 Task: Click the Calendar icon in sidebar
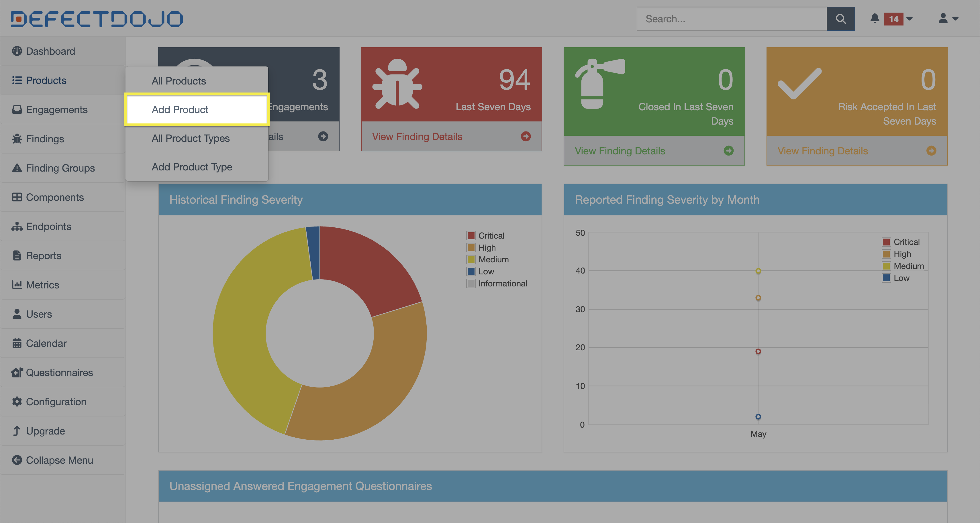[17, 343]
